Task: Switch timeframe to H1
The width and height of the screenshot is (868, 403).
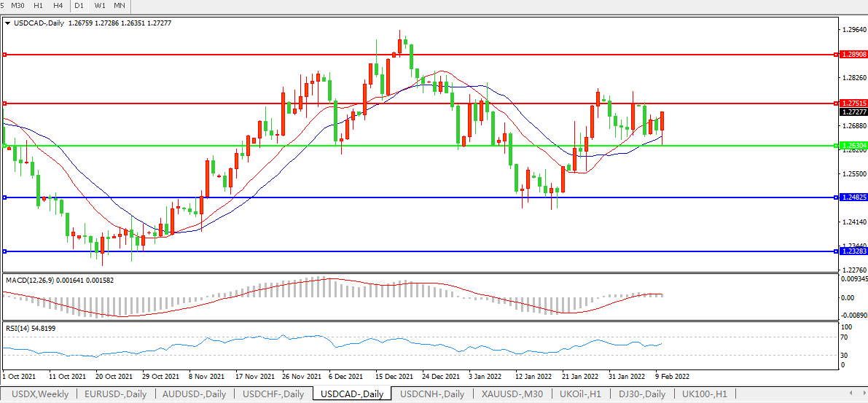Action: pos(39,6)
